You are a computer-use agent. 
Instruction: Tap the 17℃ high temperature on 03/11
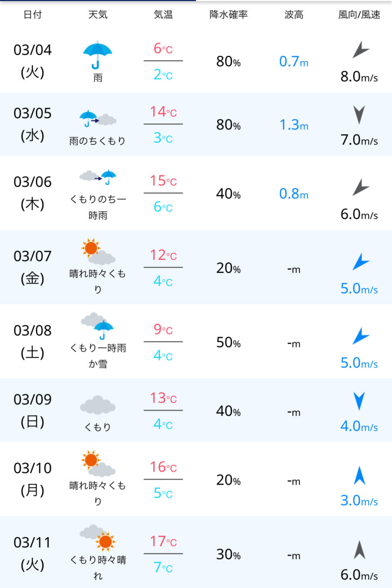[x=163, y=541]
